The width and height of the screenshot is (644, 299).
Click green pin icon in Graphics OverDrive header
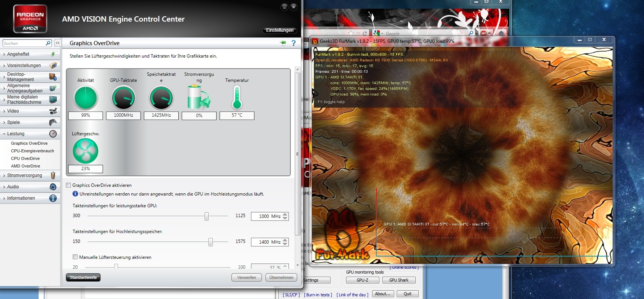[283, 43]
